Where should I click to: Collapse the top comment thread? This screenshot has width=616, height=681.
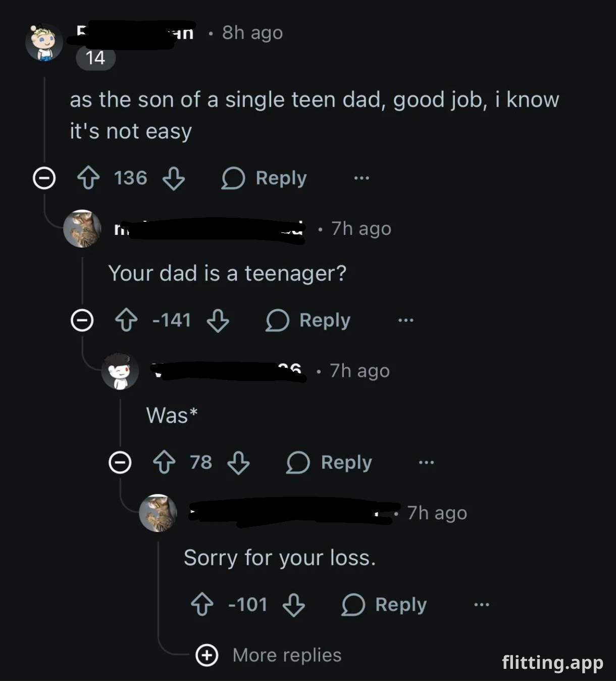pos(44,177)
